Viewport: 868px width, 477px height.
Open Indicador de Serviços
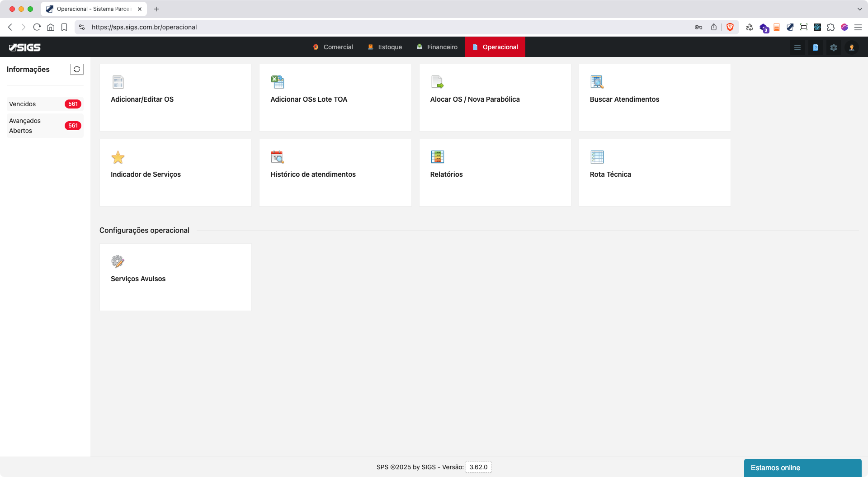(x=175, y=173)
